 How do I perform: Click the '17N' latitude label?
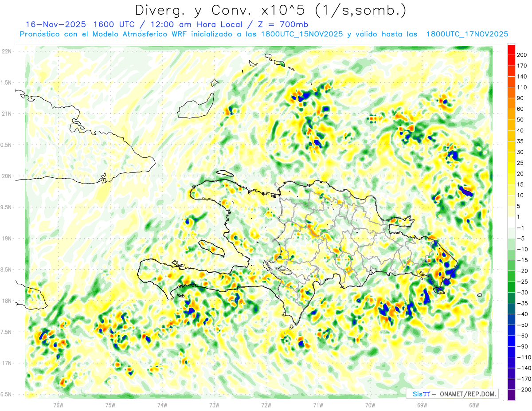(7, 363)
